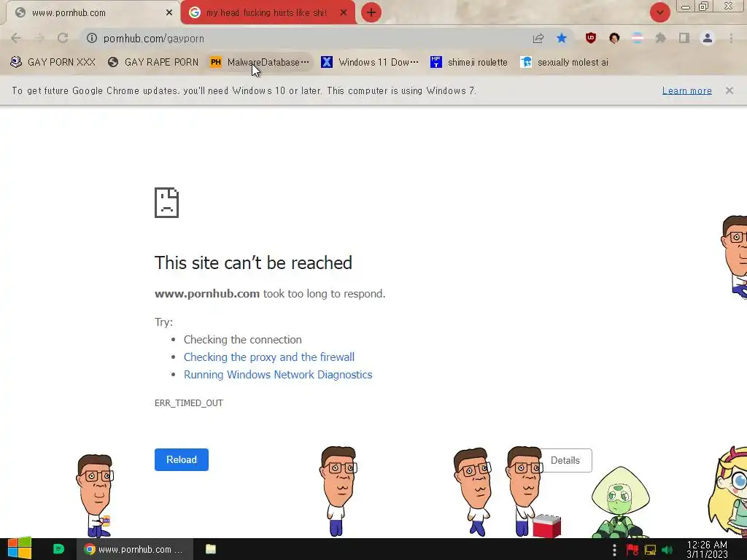Click Learn more in the update infobar
747x560 pixels.
point(687,90)
